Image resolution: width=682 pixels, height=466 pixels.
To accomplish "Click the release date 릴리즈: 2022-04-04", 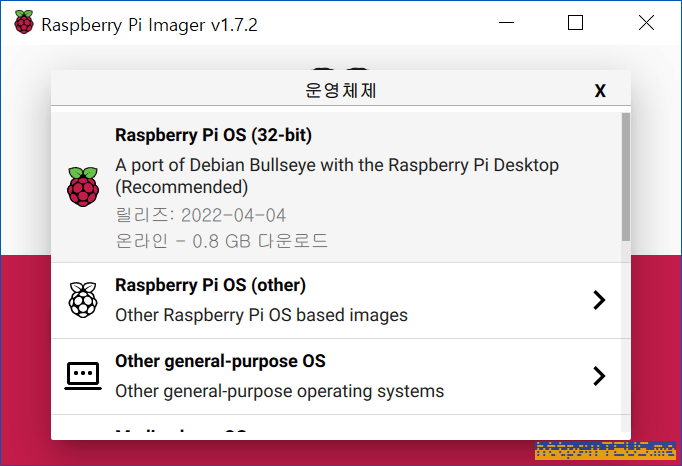I will (201, 215).
